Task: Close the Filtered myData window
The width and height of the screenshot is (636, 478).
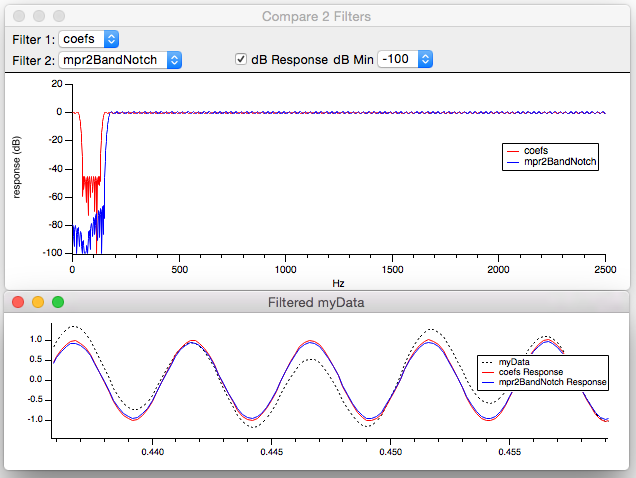Action: [x=19, y=302]
